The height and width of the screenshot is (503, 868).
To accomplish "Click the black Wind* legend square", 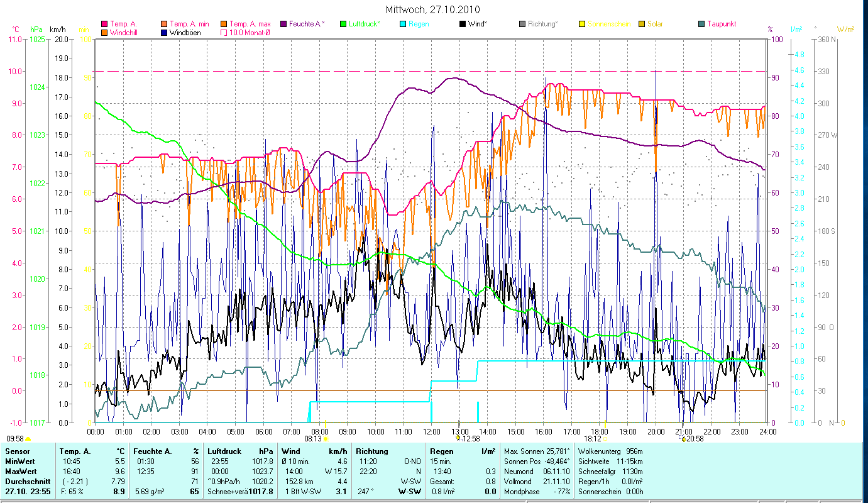I will coord(463,24).
